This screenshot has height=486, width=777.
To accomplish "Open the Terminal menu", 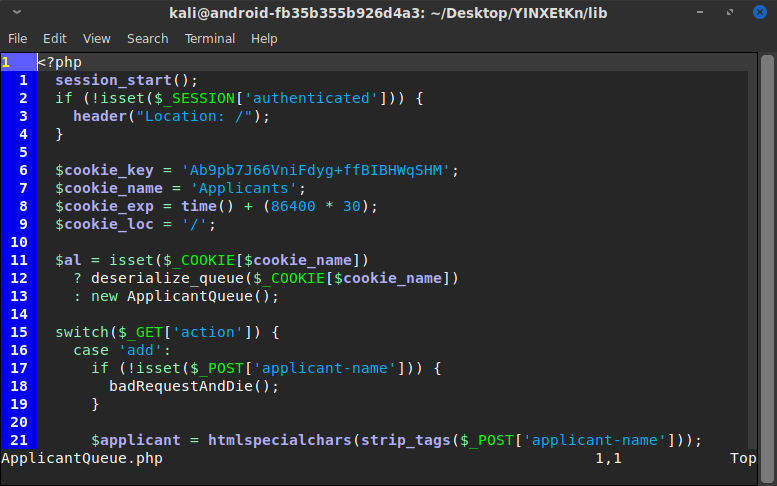I will (x=209, y=38).
